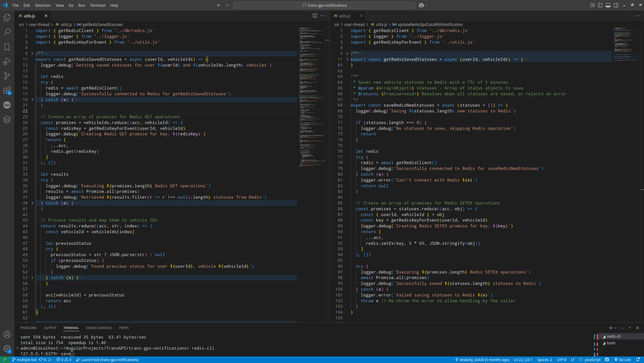Expand folded catch block at line 18
The height and width of the screenshot is (363, 644).
[32, 100]
